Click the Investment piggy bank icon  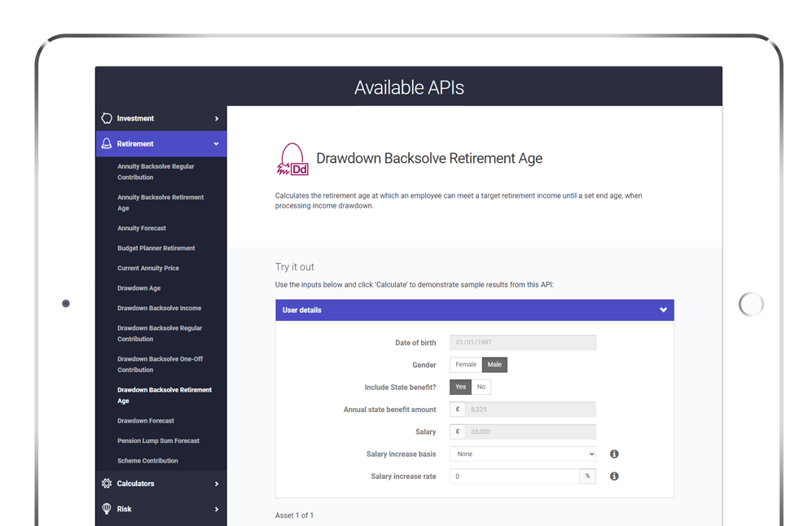click(x=107, y=118)
